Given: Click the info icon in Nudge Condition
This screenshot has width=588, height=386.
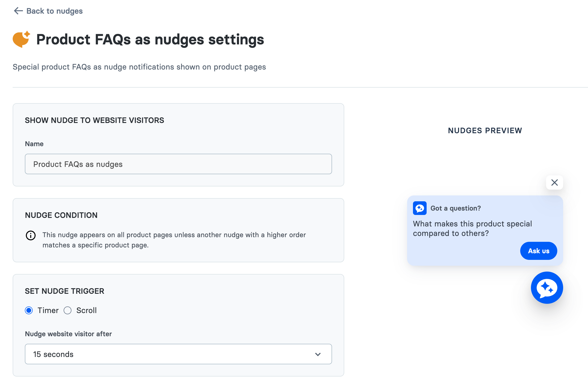Looking at the screenshot, I should (x=31, y=235).
